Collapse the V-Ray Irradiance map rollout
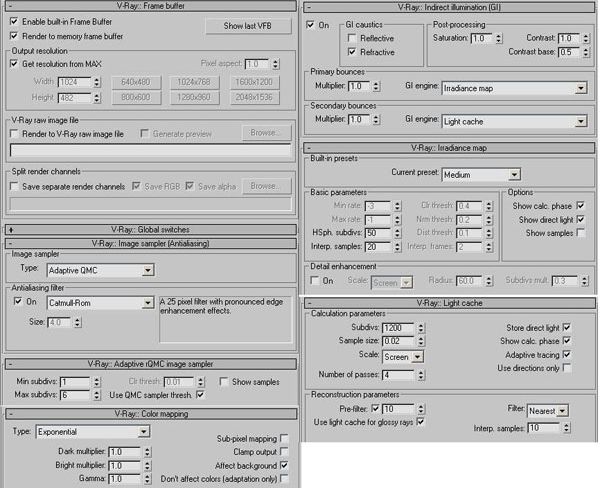The width and height of the screenshot is (600, 488). click(449, 148)
